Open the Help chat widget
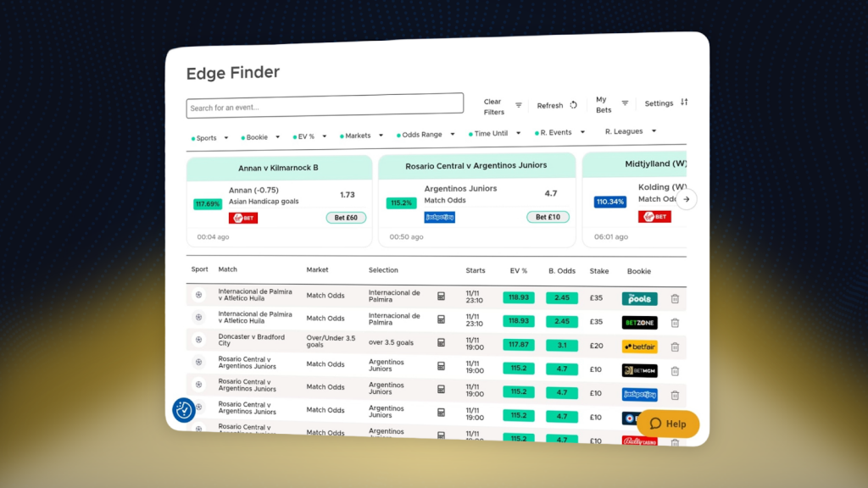The width and height of the screenshot is (868, 488). click(x=669, y=424)
